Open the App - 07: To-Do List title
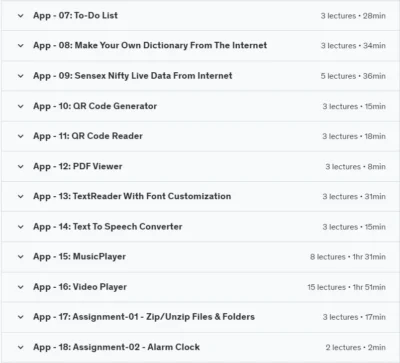Screen dimensions: 400x363 pos(75,15)
